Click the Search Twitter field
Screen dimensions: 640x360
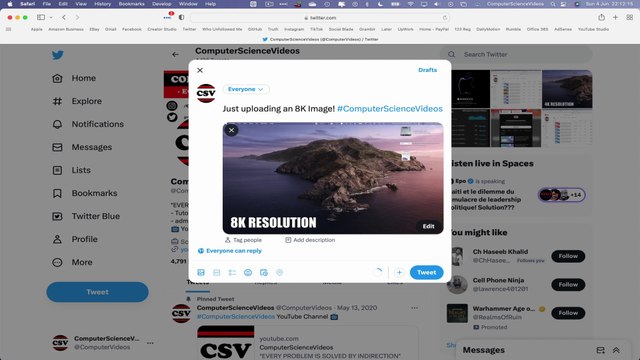coord(516,54)
